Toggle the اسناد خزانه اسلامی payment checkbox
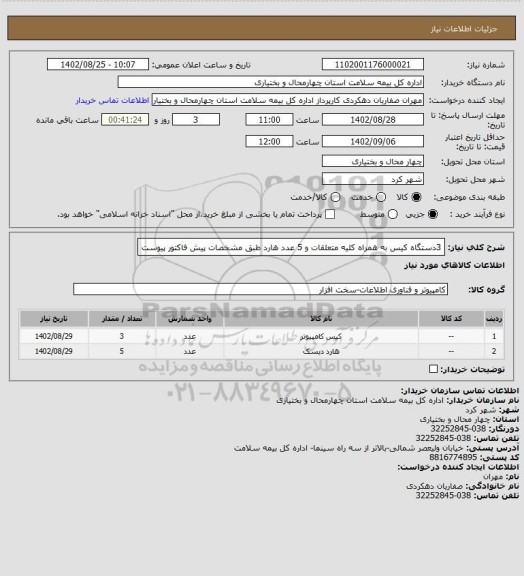This screenshot has height=576, width=524. 330,214
